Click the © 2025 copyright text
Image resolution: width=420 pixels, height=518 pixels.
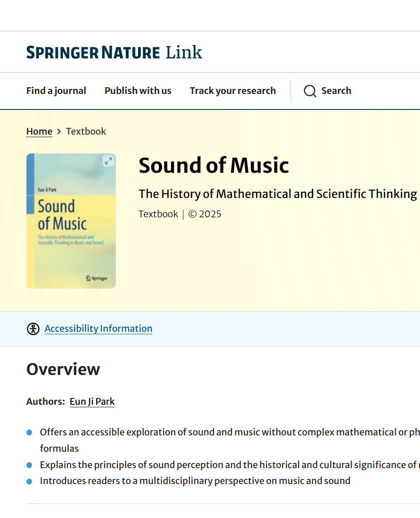coord(205,214)
